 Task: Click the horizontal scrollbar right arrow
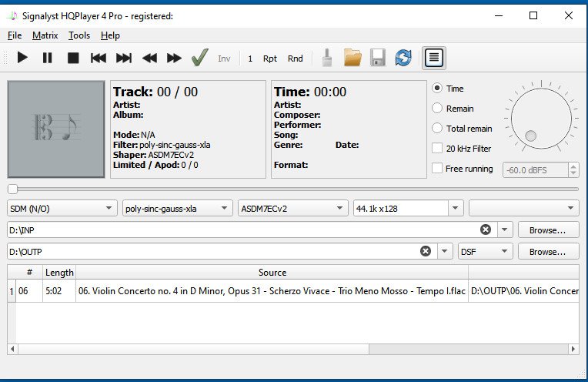[x=573, y=349]
